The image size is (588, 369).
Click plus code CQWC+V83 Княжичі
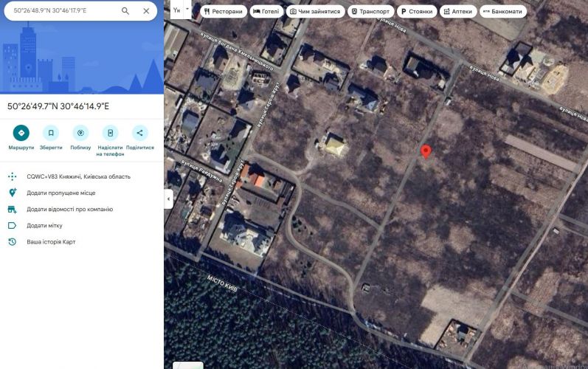tap(78, 176)
